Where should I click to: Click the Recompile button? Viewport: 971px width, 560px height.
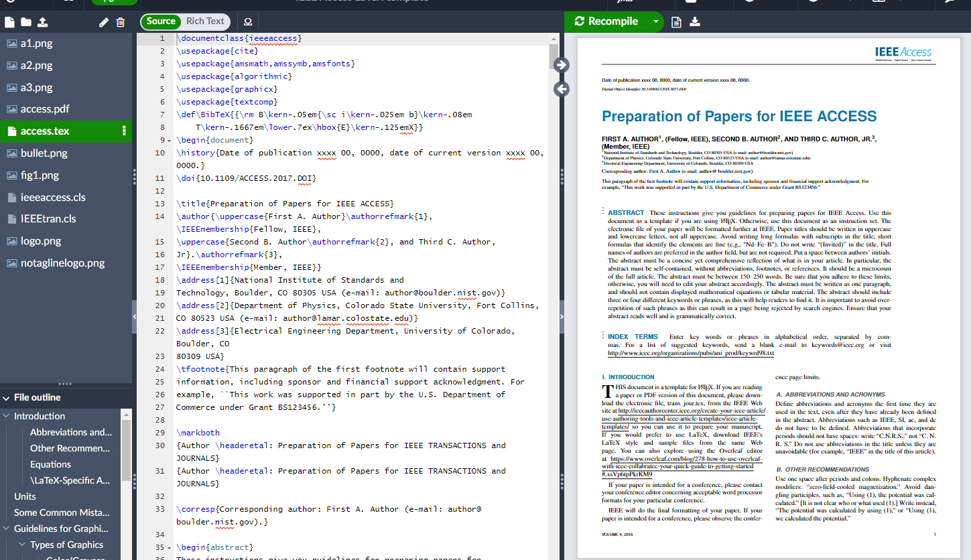(x=606, y=21)
